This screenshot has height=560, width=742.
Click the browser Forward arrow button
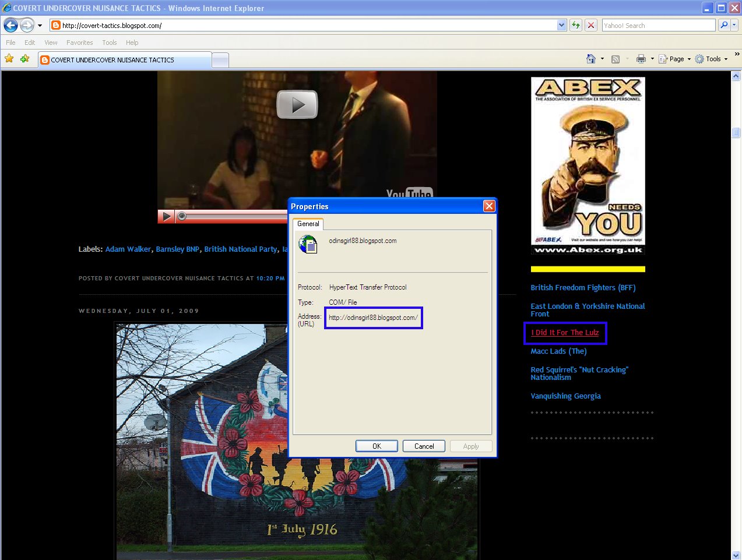tap(27, 25)
